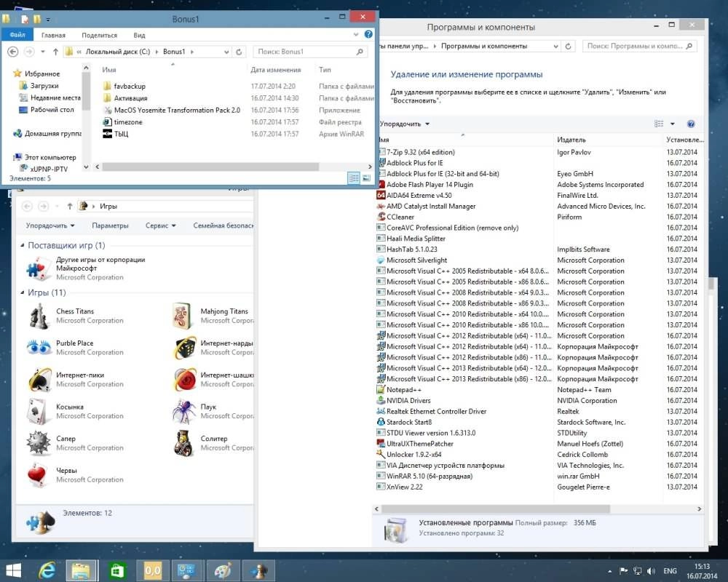Click Программы и компоненты search field
This screenshot has width=728, height=582.
tap(640, 47)
